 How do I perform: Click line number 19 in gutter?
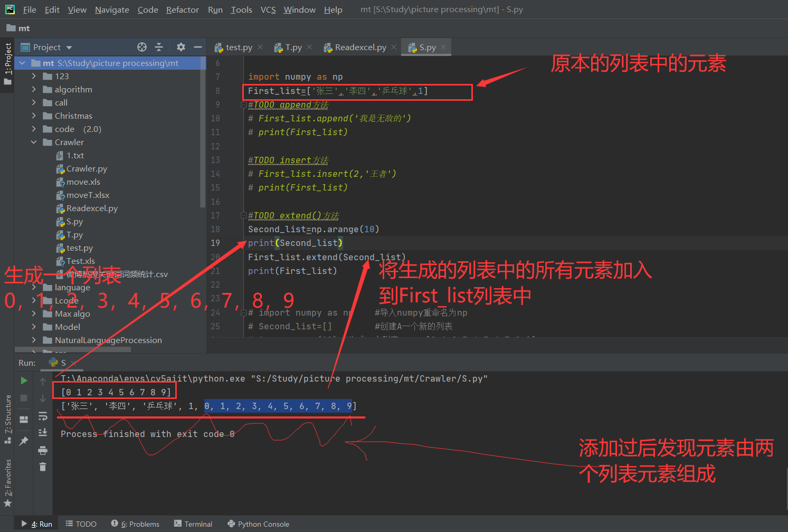pos(215,243)
